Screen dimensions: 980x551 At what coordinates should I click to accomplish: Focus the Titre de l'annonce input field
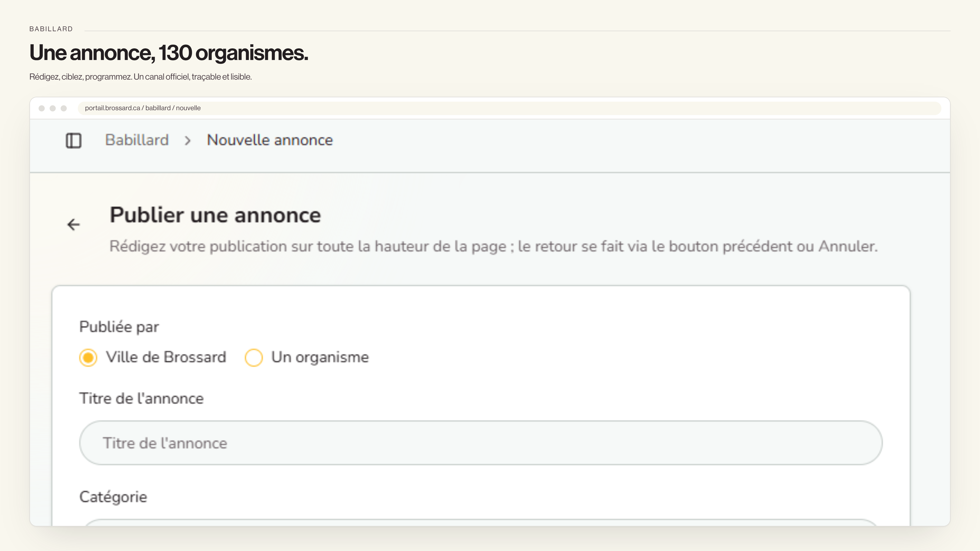481,443
